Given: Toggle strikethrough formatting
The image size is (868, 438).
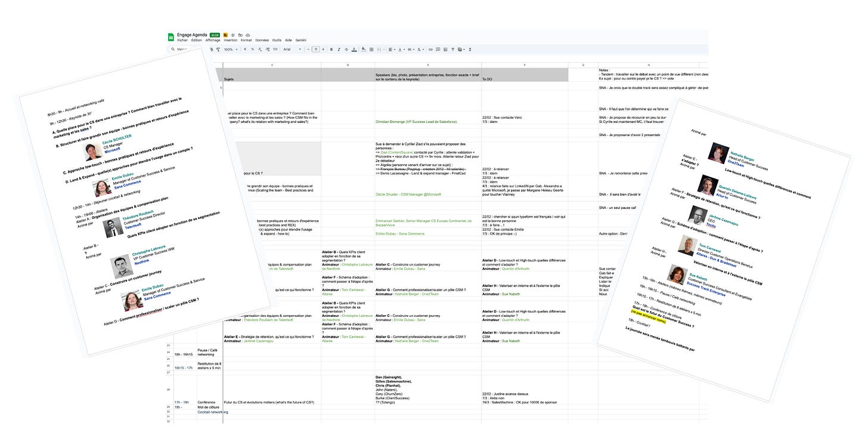Looking at the screenshot, I should pyautogui.click(x=346, y=49).
